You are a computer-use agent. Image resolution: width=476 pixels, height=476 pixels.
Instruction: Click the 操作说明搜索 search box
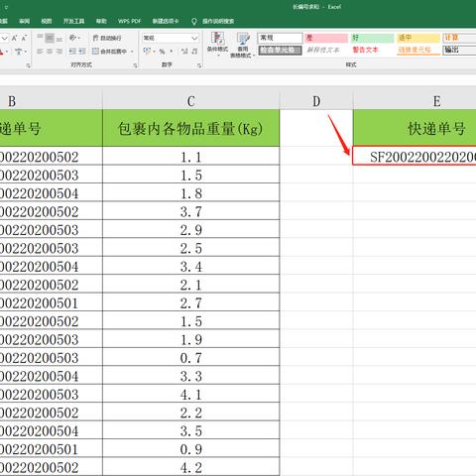pyautogui.click(x=218, y=21)
